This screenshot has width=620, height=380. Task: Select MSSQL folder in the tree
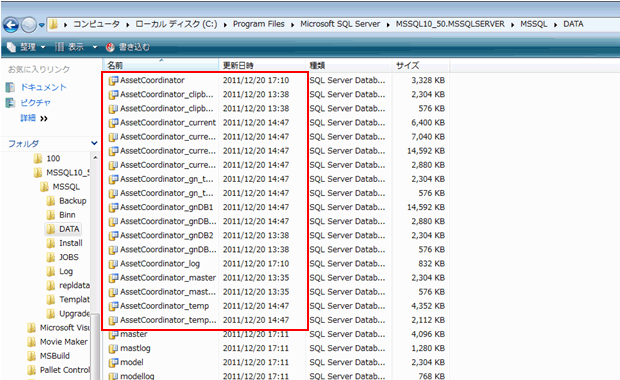click(66, 187)
